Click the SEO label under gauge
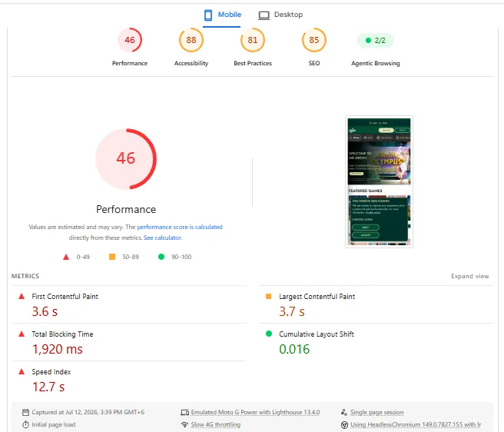Image resolution: width=504 pixels, height=432 pixels. point(314,63)
